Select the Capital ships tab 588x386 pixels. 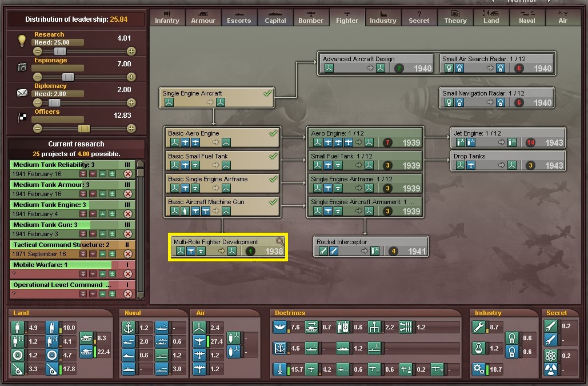(275, 17)
